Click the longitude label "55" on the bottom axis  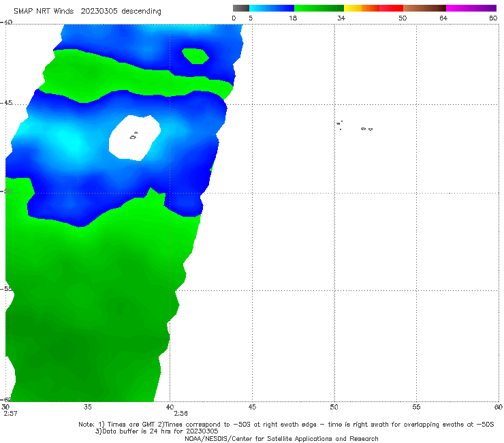416,407
